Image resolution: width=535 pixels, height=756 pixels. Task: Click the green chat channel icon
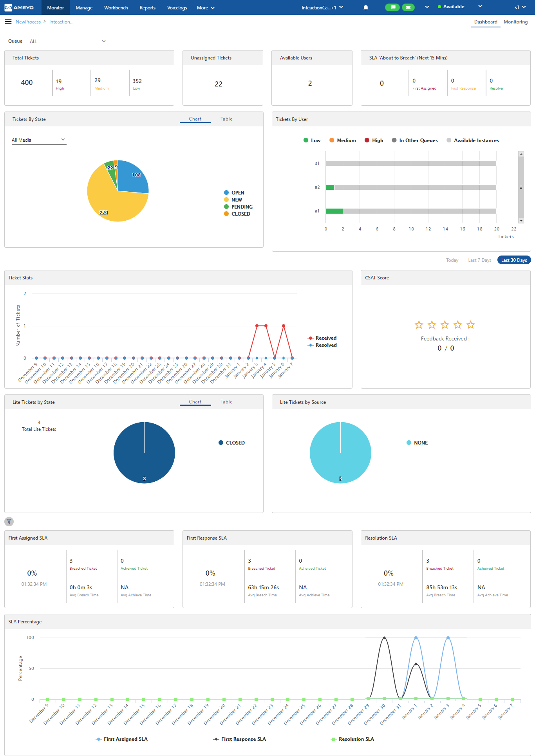(392, 7)
